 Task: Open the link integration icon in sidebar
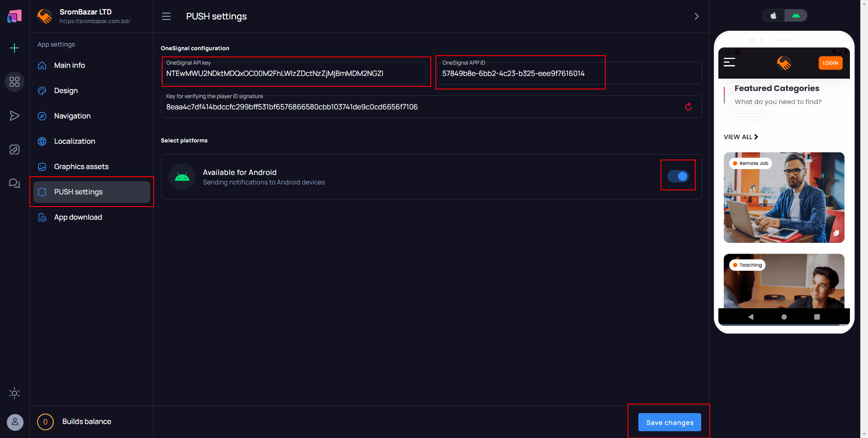click(x=14, y=150)
